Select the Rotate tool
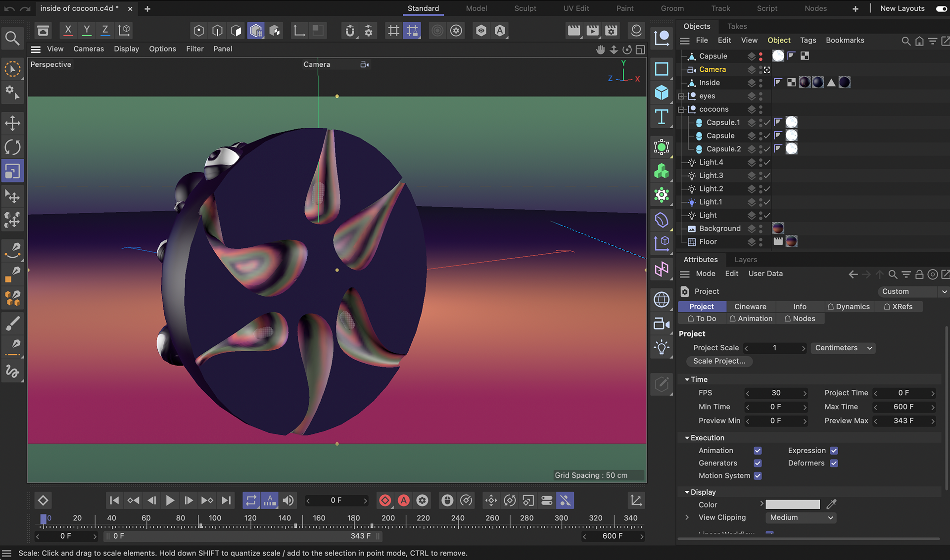This screenshot has height=560, width=950. click(12, 147)
